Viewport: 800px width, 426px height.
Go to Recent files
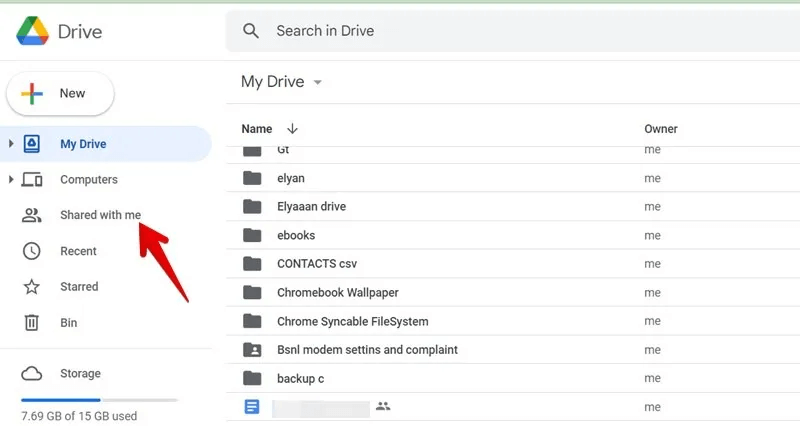(78, 251)
